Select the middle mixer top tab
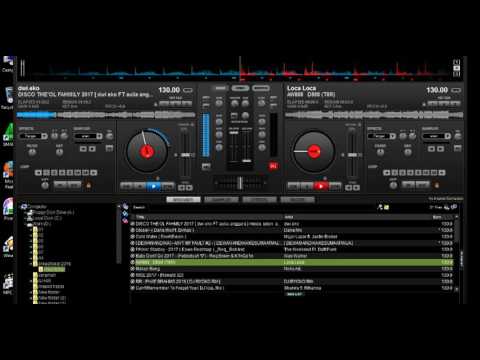This screenshot has height=360, width=480. pyautogui.click(x=240, y=88)
